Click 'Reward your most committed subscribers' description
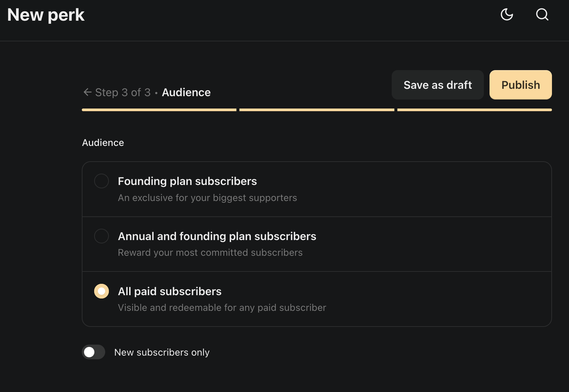The height and width of the screenshot is (392, 569). point(210,252)
